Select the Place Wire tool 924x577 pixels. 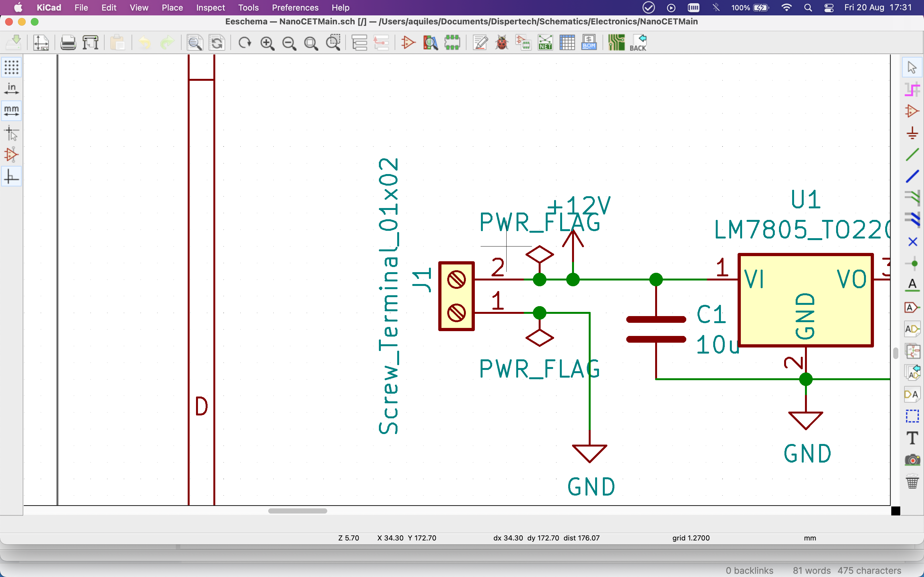(x=912, y=154)
